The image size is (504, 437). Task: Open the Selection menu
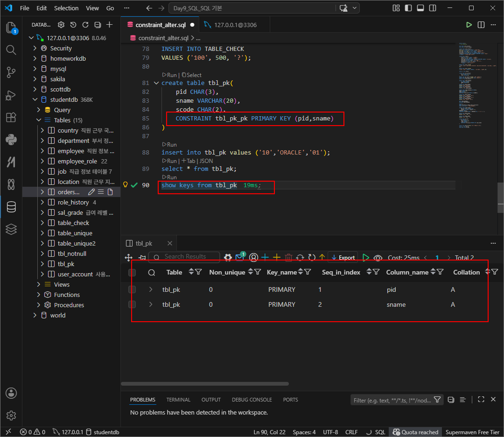[66, 8]
